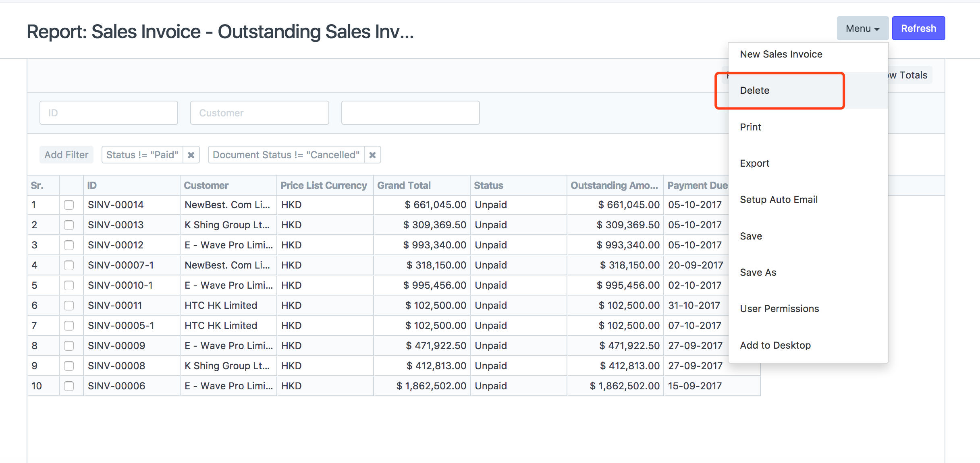Sort by Grand Total column header
The image size is (980, 463).
[404, 186]
